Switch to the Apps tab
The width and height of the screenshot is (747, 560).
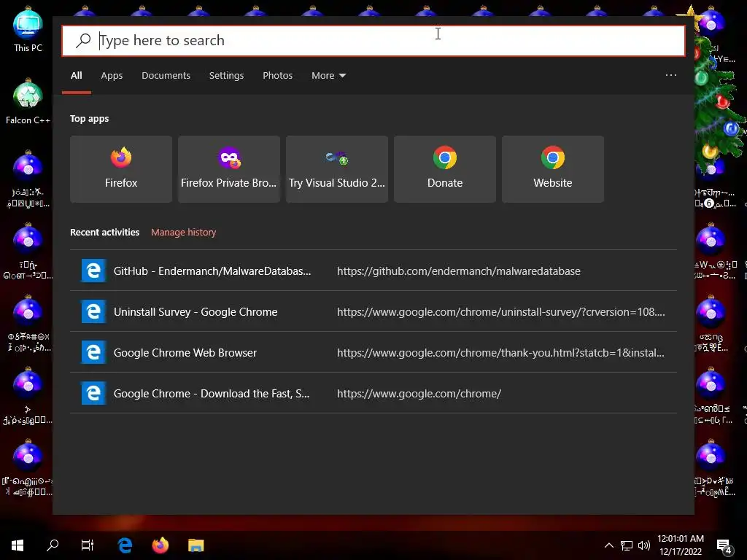click(112, 76)
